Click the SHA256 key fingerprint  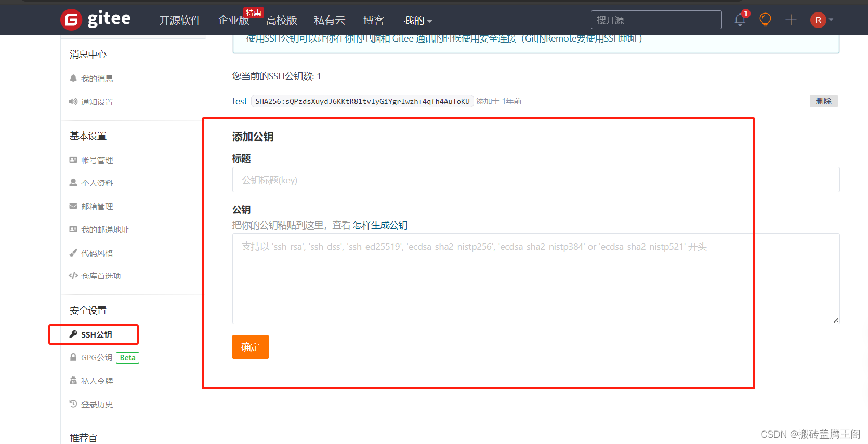coord(362,101)
